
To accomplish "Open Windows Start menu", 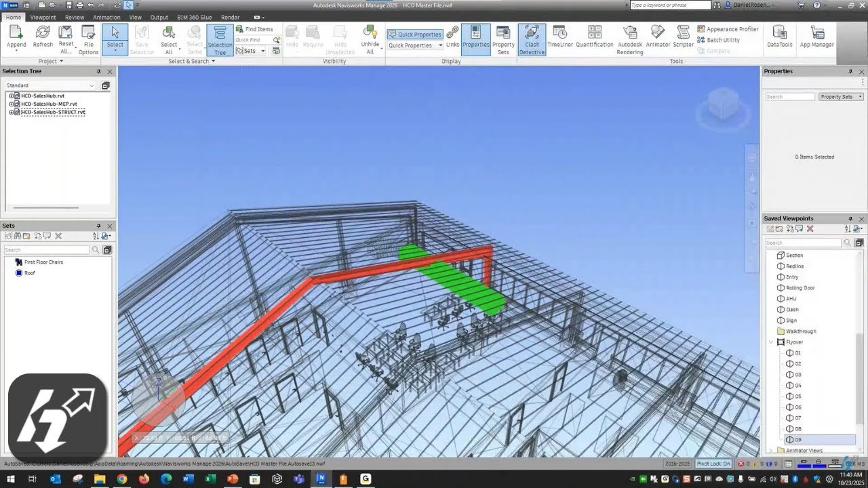I will coord(10,479).
